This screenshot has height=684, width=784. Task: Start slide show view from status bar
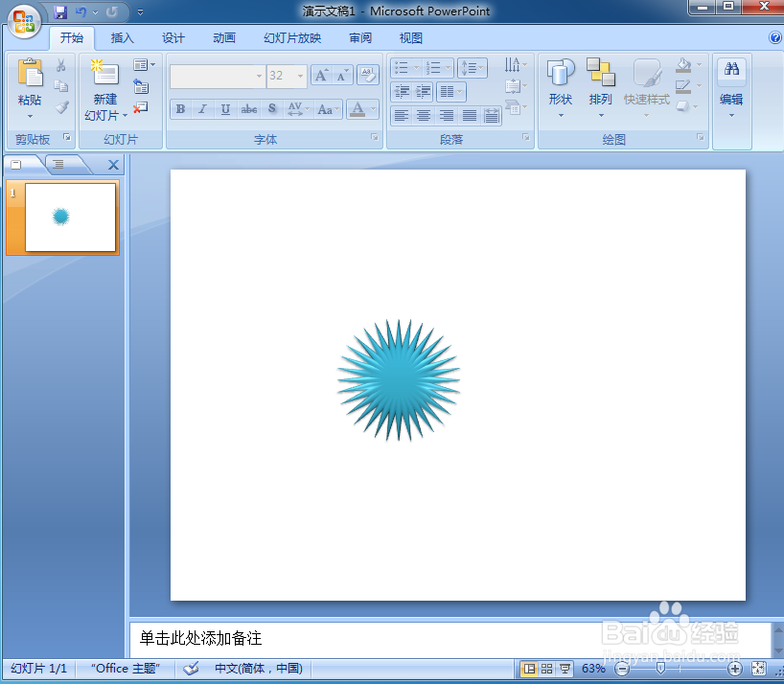tap(565, 668)
